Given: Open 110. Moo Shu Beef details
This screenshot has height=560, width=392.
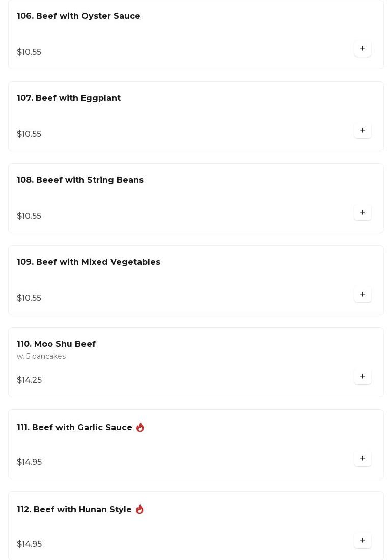Looking at the screenshot, I should [x=56, y=344].
